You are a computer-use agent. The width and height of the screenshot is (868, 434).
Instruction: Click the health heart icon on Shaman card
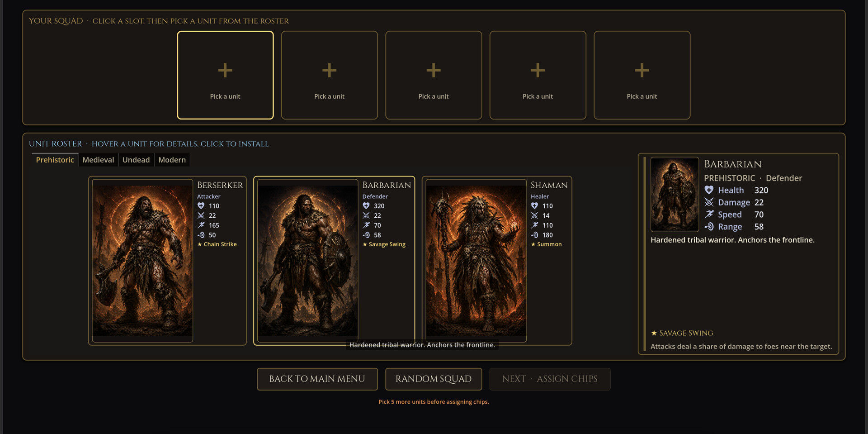pos(535,206)
